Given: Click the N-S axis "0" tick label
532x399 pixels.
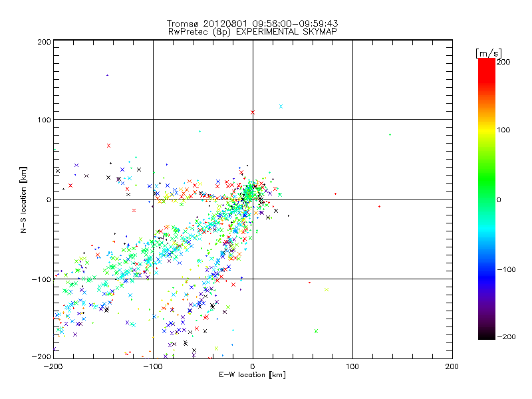Looking at the screenshot, I should click(49, 199).
